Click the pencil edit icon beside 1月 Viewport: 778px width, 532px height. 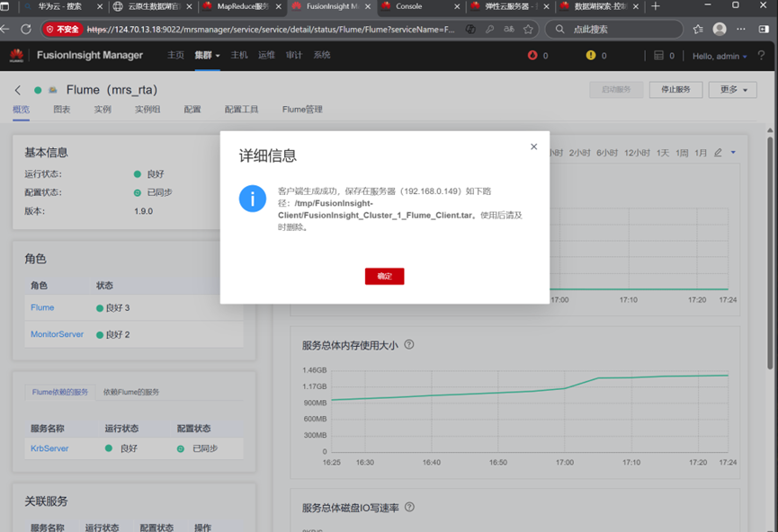click(718, 153)
